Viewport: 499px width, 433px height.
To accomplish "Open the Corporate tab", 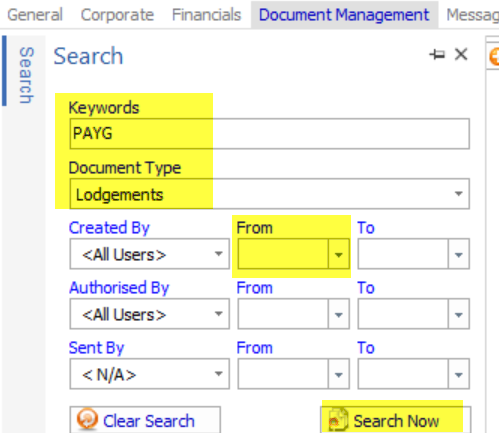I will pyautogui.click(x=117, y=15).
